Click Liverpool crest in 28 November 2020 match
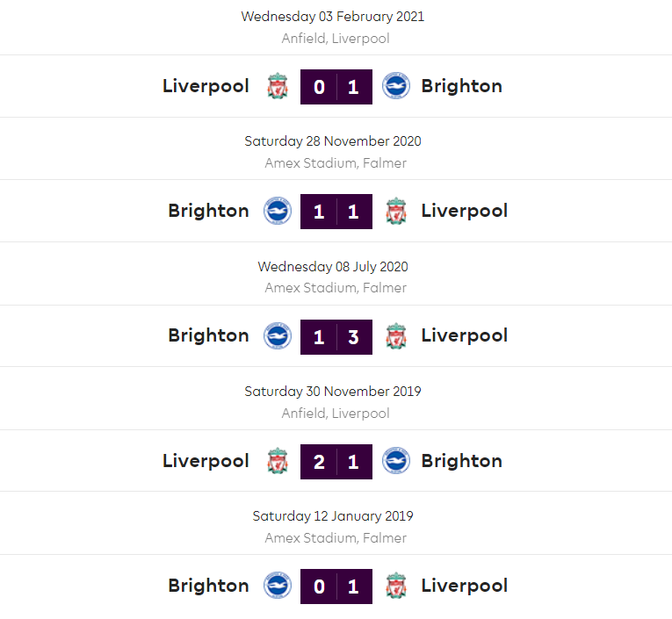672x619 pixels. coord(396,211)
